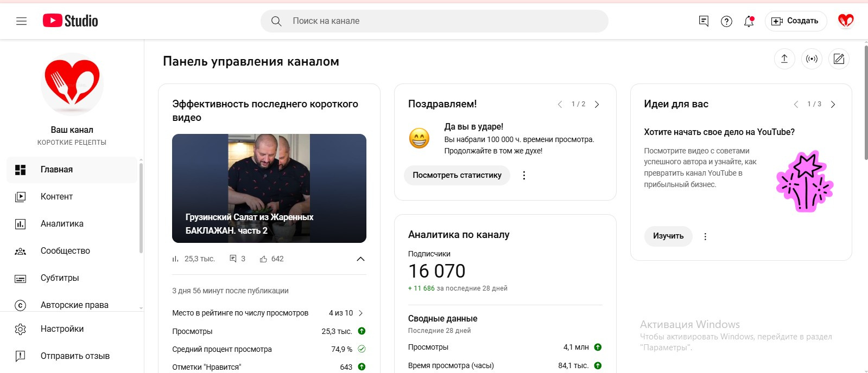Click the YouTube Studio logo
This screenshot has width=868, height=373.
(x=71, y=21)
